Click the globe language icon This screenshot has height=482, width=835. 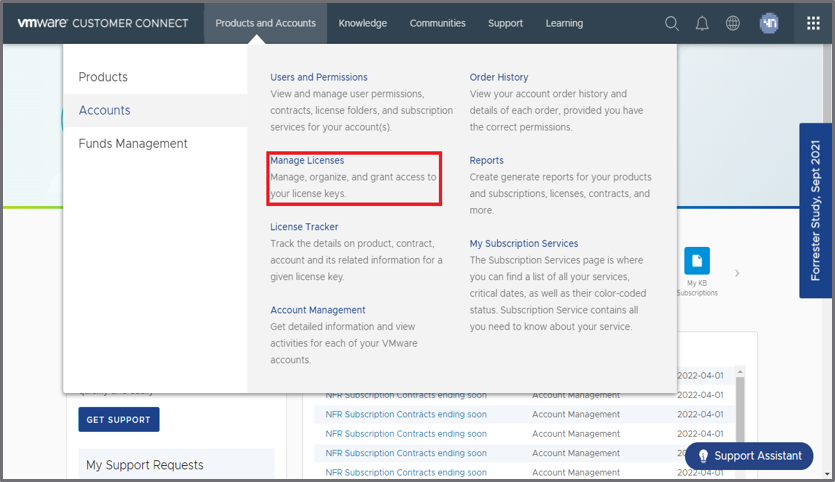pyautogui.click(x=733, y=23)
